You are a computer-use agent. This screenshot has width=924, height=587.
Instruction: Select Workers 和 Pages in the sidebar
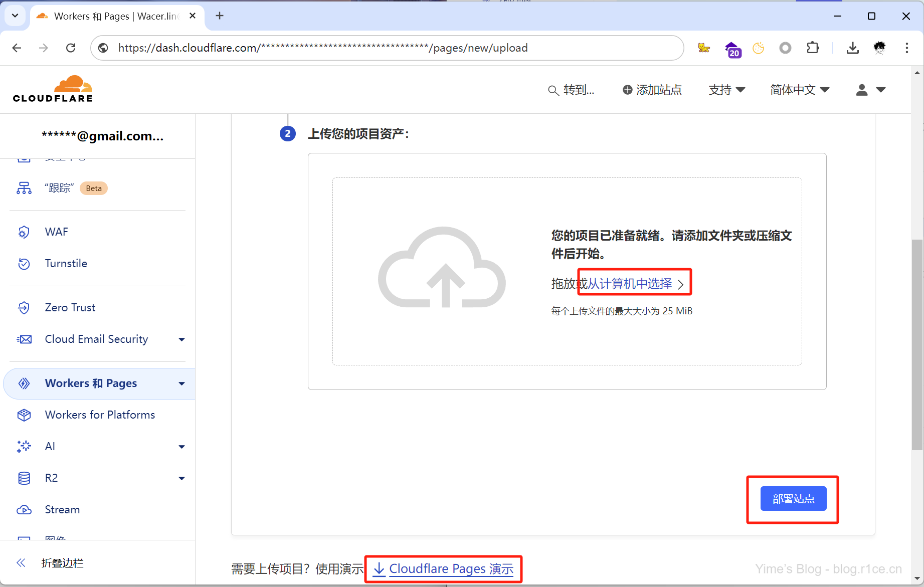91,383
